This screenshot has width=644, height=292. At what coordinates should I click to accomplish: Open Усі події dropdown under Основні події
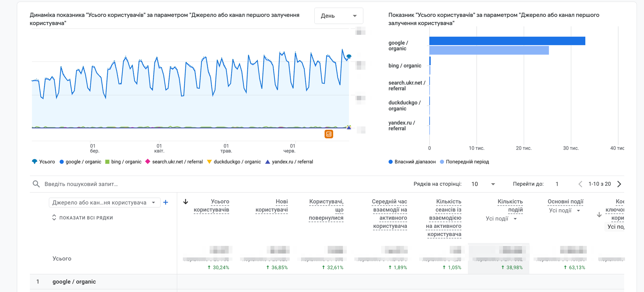[x=564, y=211]
